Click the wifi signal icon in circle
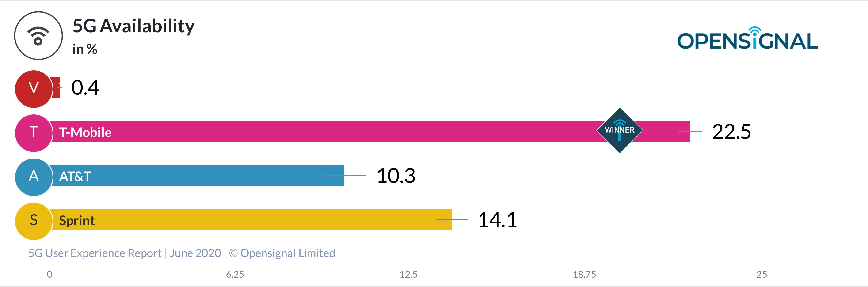This screenshot has height=287, width=868. tap(38, 36)
